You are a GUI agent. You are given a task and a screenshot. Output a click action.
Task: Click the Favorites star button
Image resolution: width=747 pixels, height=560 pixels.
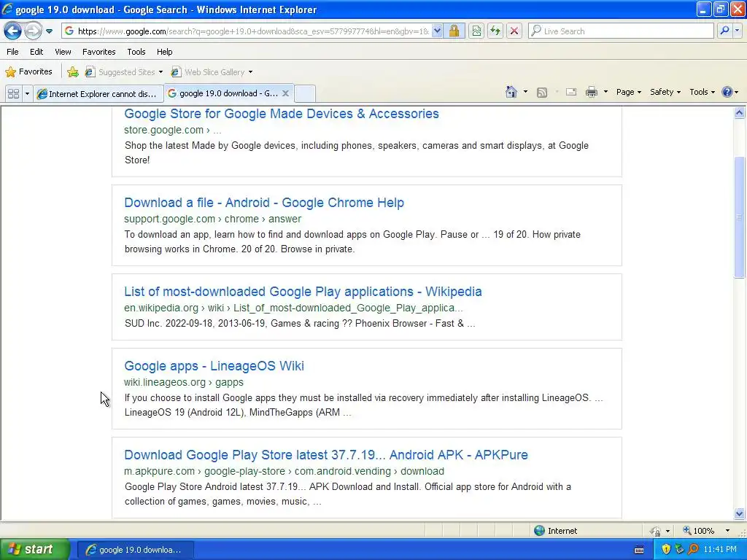pyautogui.click(x=28, y=72)
